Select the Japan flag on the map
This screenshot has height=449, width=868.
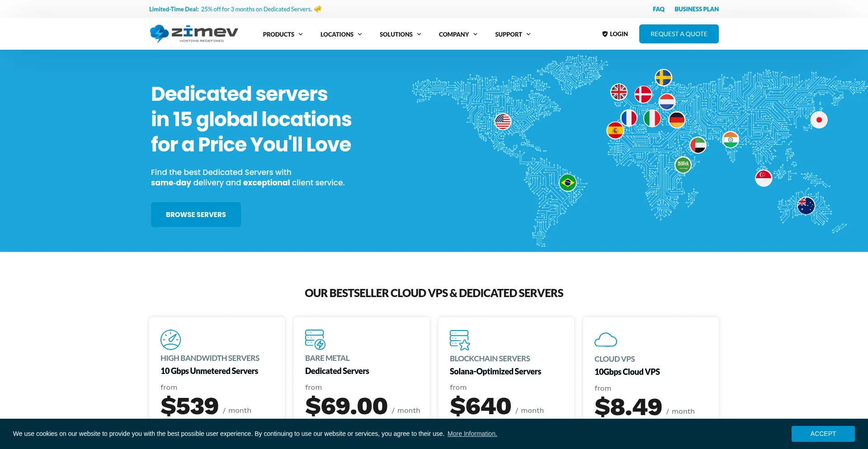(819, 120)
